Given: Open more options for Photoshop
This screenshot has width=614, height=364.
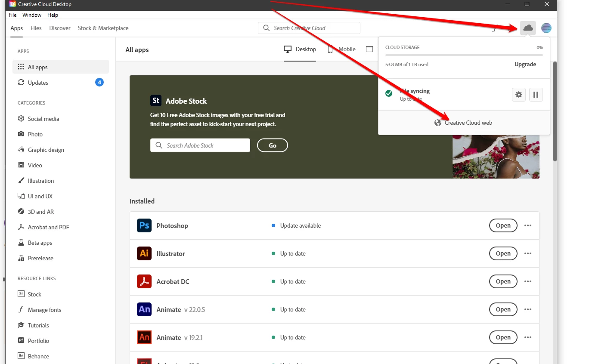Looking at the screenshot, I should pyautogui.click(x=528, y=225).
